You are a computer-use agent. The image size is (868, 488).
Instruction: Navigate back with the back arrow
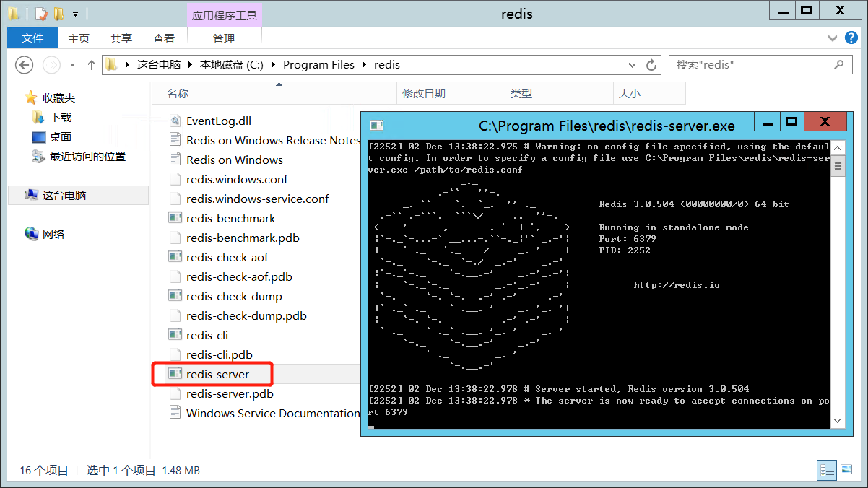click(24, 65)
